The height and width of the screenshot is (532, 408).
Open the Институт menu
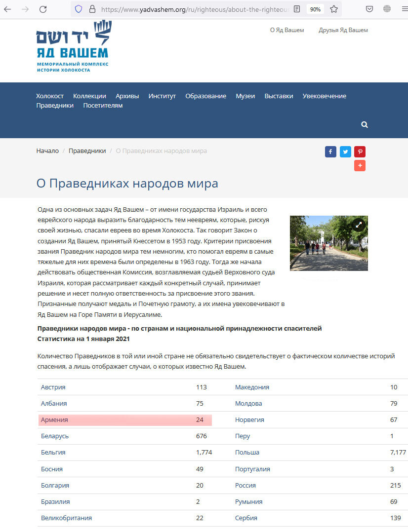pyautogui.click(x=162, y=96)
